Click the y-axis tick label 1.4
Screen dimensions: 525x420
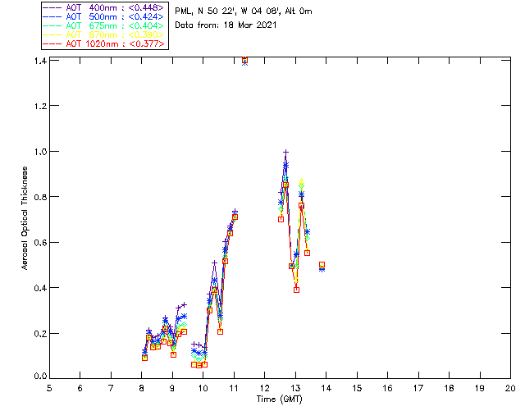click(40, 61)
